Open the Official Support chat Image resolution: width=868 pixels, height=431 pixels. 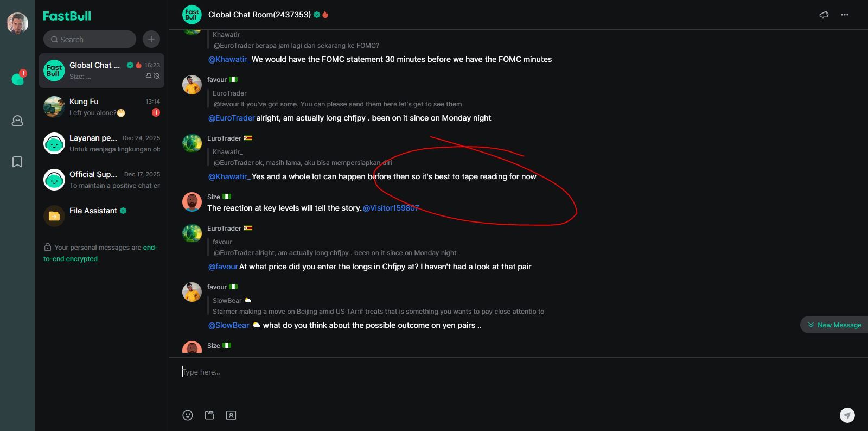101,180
